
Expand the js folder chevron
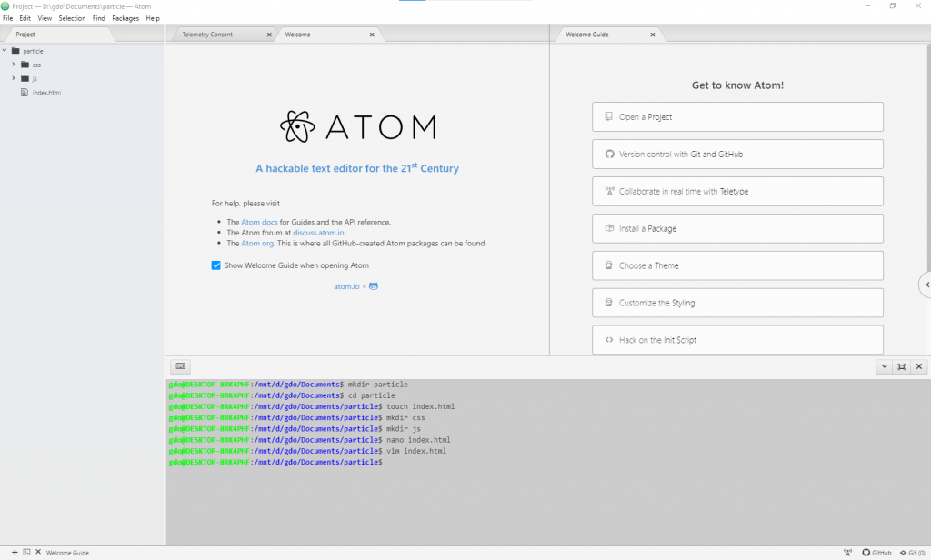pos(14,78)
